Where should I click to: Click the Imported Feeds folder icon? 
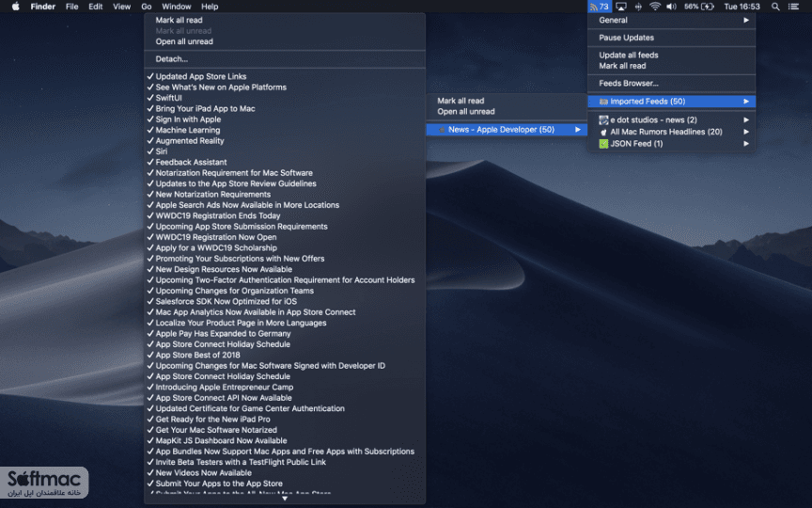[x=603, y=102]
